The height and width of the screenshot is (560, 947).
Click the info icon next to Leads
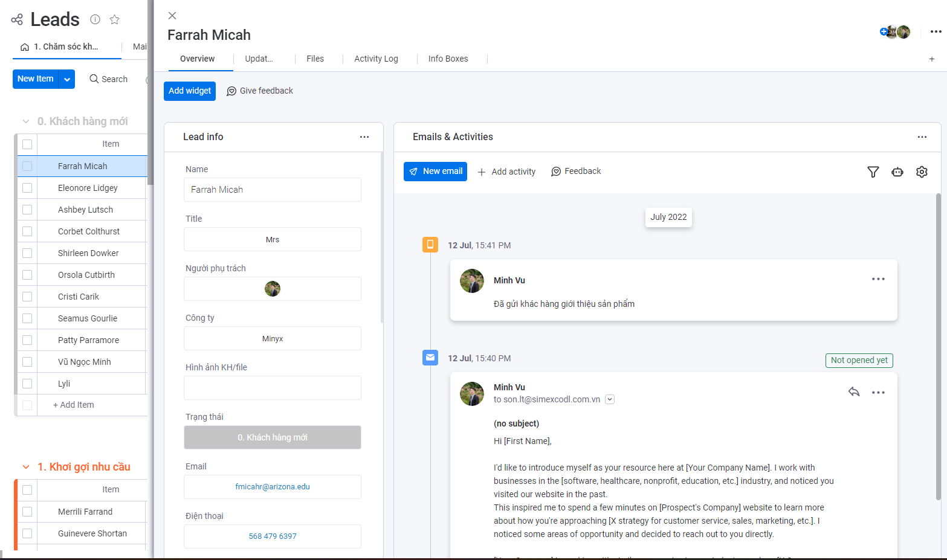point(95,19)
